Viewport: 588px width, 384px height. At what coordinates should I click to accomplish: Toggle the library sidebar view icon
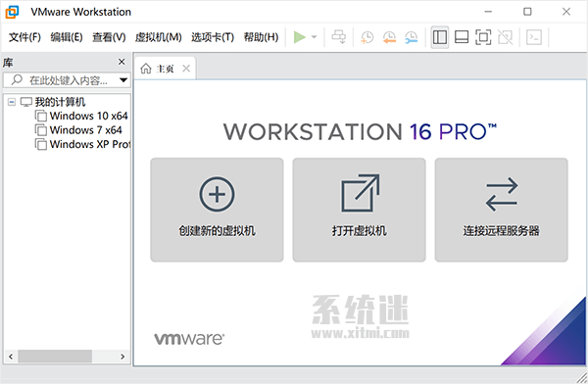point(439,37)
